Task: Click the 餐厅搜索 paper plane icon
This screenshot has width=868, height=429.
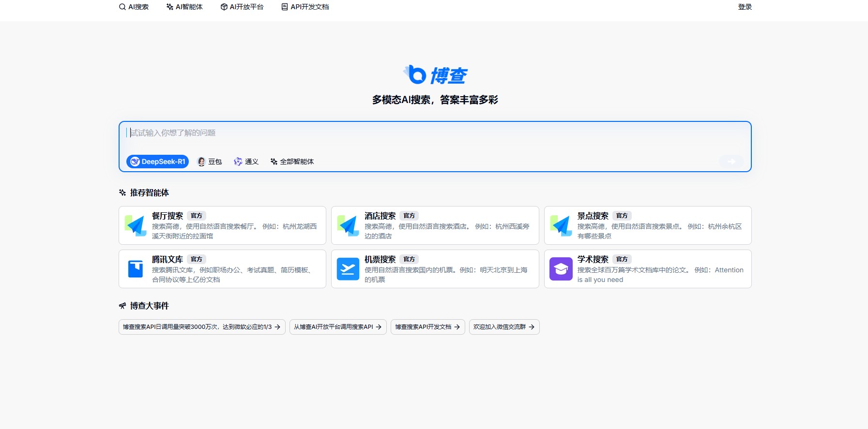Action: [136, 225]
